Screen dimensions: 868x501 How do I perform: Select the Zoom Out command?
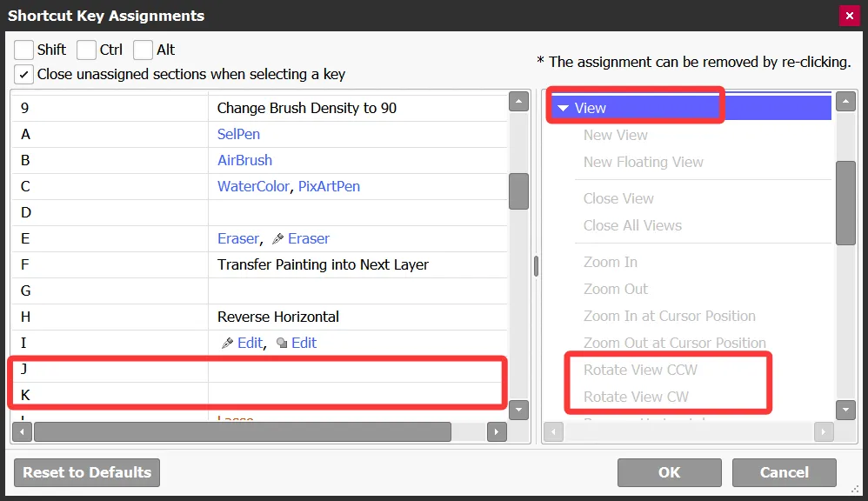[x=615, y=289]
